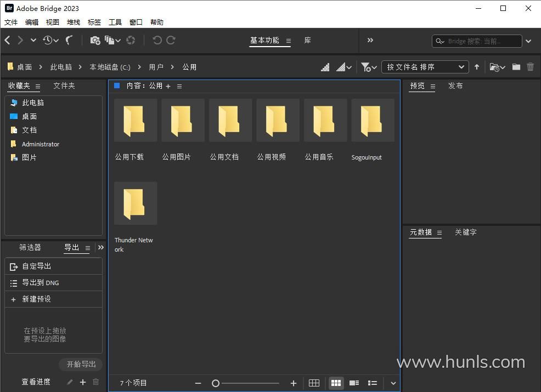Select 导出到 DNG preset
This screenshot has width=541, height=392.
click(40, 283)
